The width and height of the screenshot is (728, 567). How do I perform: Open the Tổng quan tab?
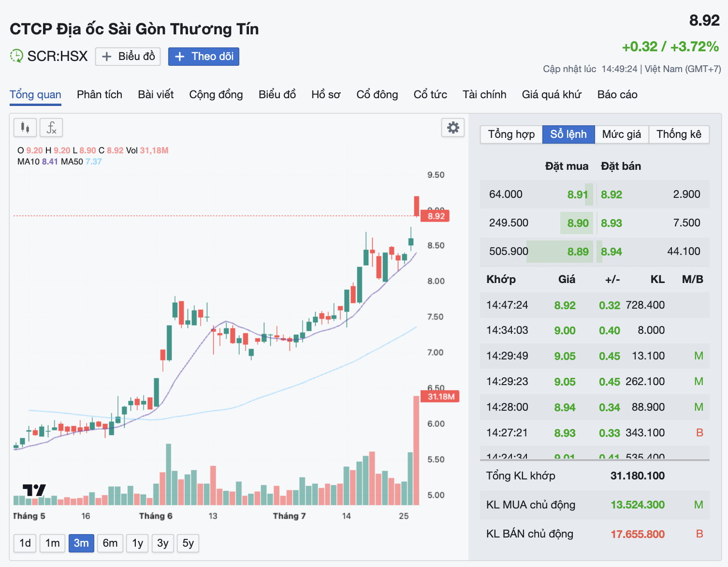click(x=35, y=94)
